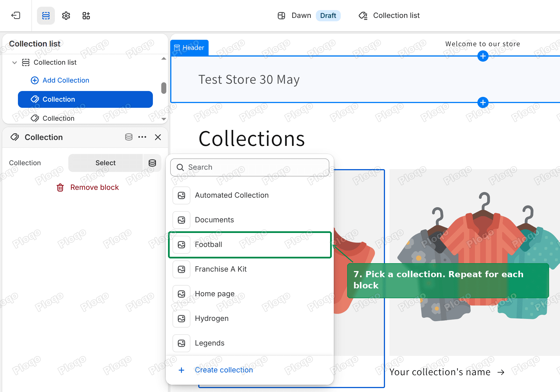Viewport: 560px width, 392px height.
Task: Click the Home page image thumbnail icon
Action: pos(181,294)
